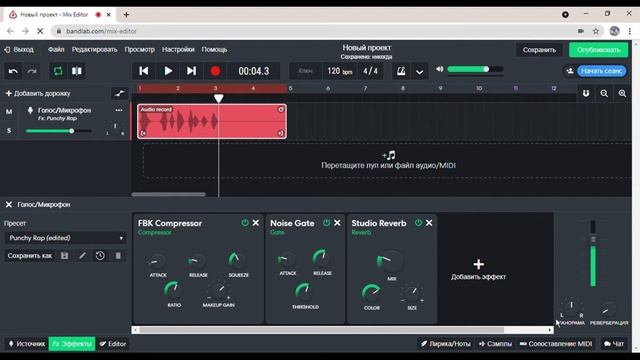
Task: Zoom out the timeline
Action: coord(604,93)
